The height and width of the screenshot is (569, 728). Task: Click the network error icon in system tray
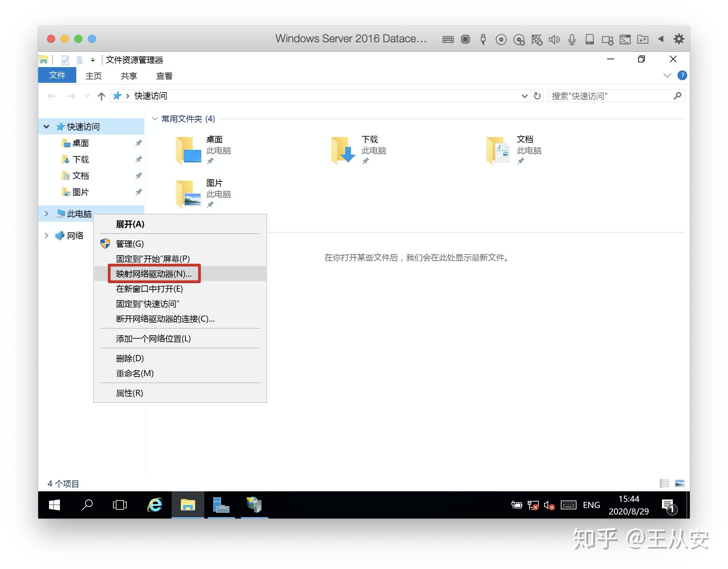click(x=533, y=506)
